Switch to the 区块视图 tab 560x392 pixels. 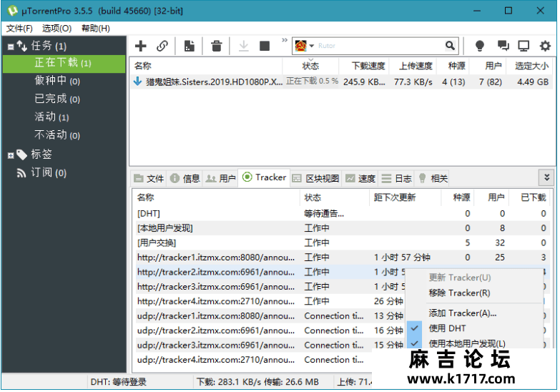click(315, 178)
